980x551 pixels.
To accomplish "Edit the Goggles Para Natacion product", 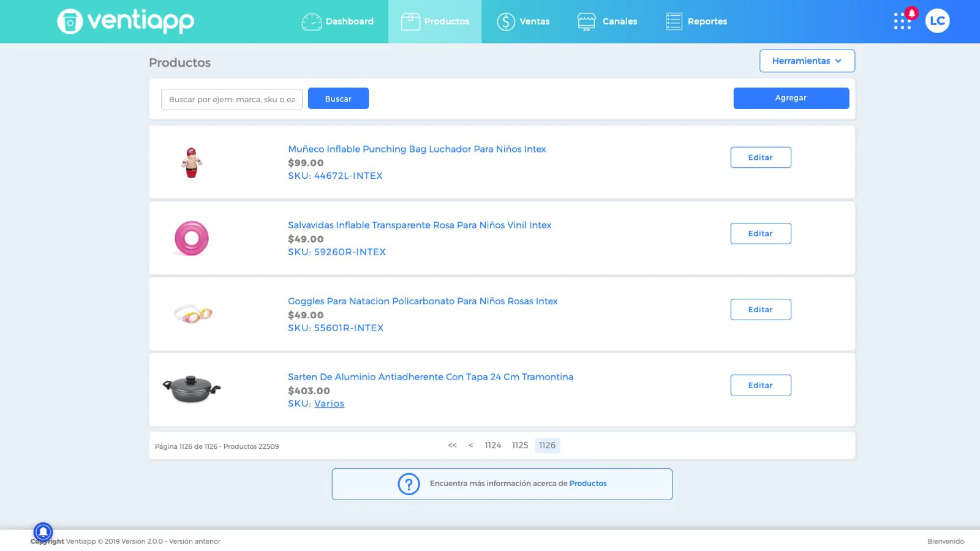I will click(x=760, y=309).
